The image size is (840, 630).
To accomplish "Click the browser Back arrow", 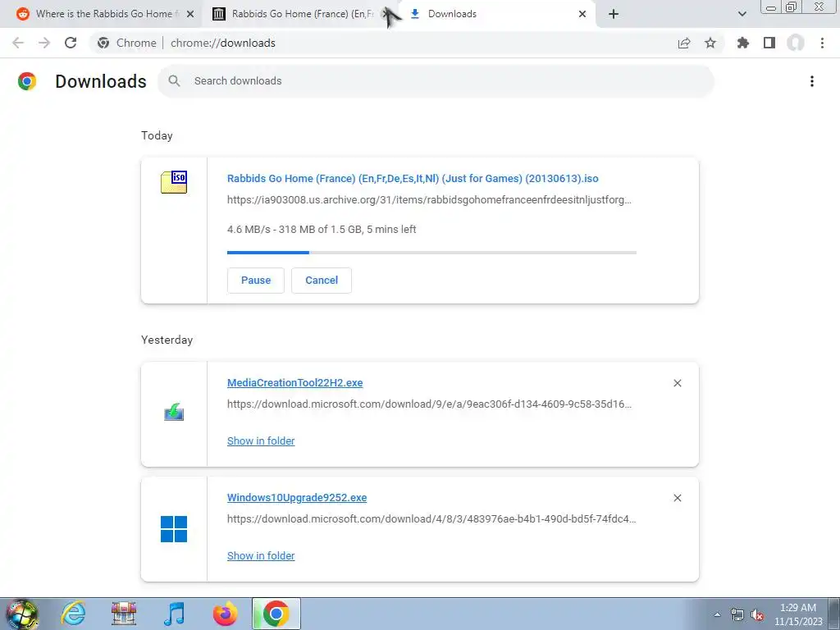I will tap(18, 43).
